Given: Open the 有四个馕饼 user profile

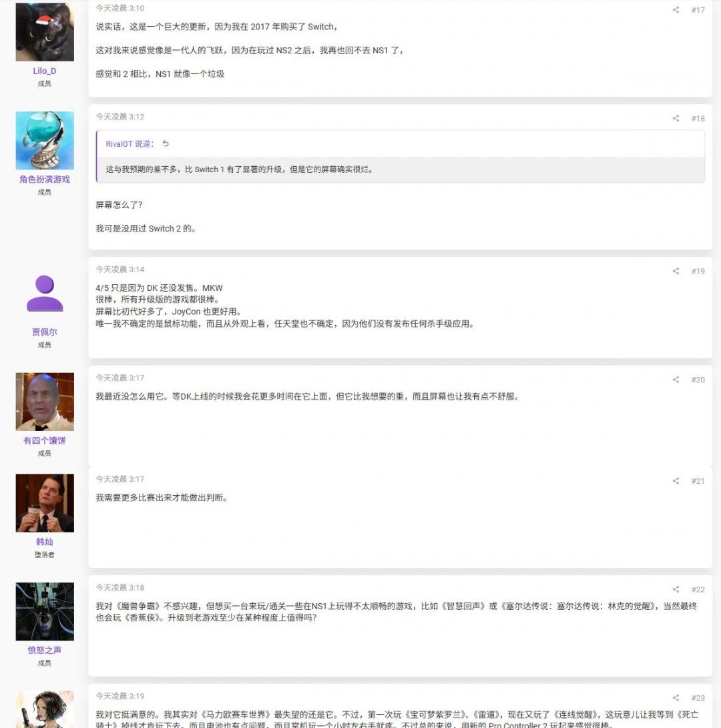Looking at the screenshot, I should click(x=45, y=440).
